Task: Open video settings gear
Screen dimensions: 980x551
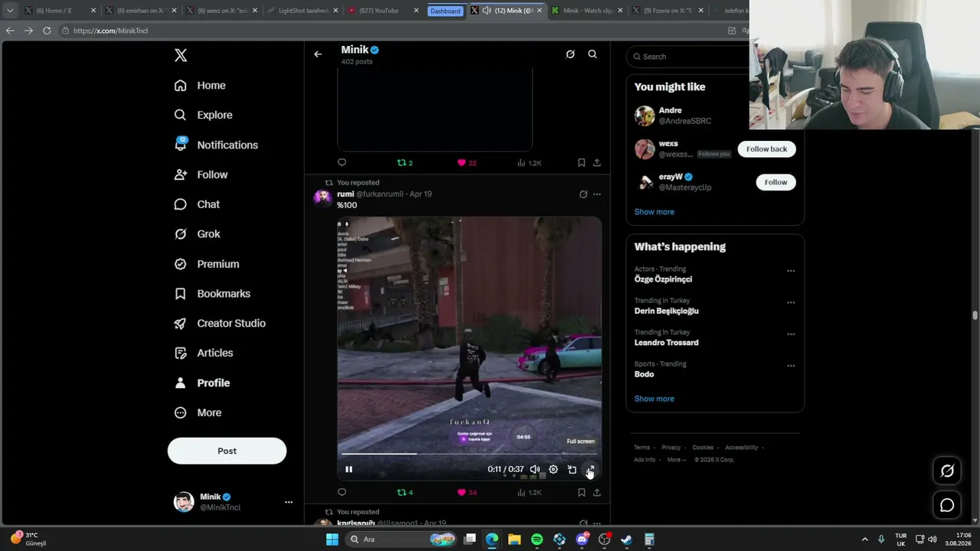Action: [x=554, y=470]
